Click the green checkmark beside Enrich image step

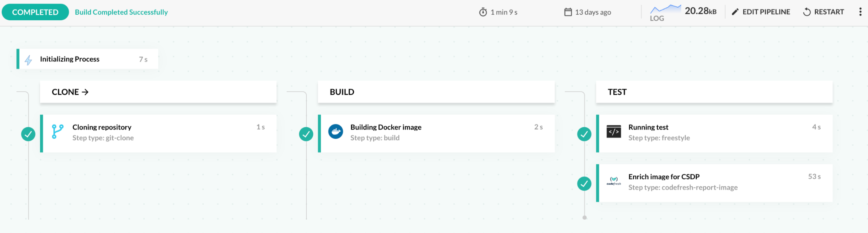[x=584, y=184]
